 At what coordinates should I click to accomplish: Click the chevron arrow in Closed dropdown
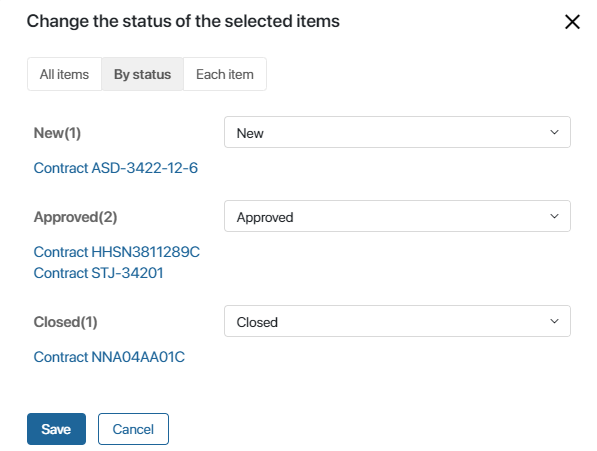click(554, 321)
